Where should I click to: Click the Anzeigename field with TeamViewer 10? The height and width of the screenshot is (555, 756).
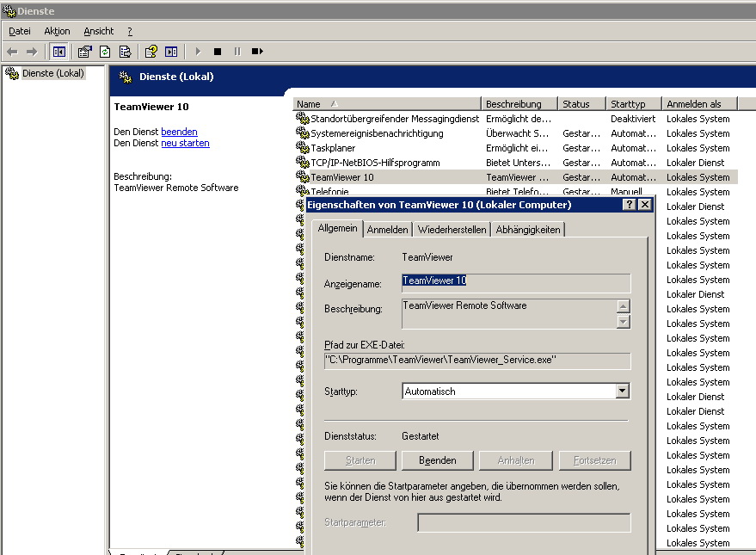click(516, 283)
